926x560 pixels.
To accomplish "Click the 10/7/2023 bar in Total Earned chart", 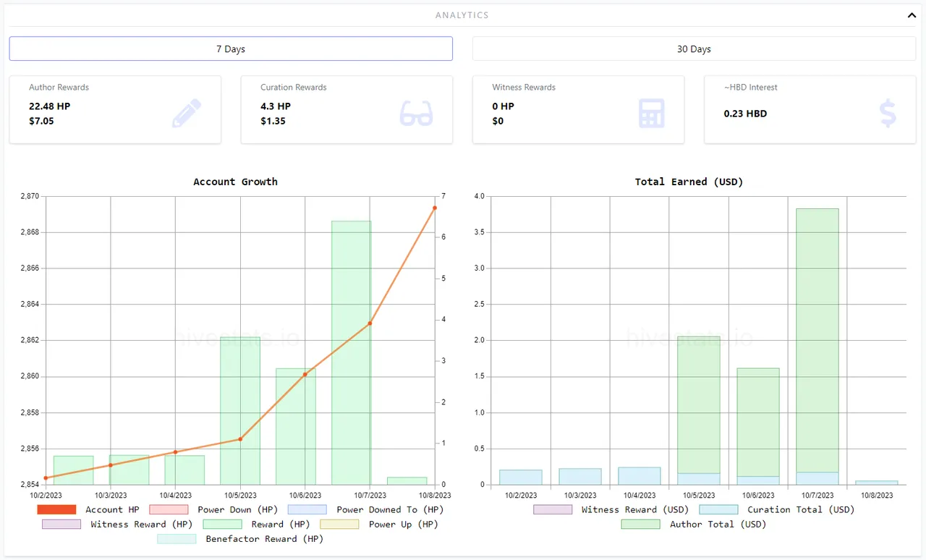I will 817,340.
